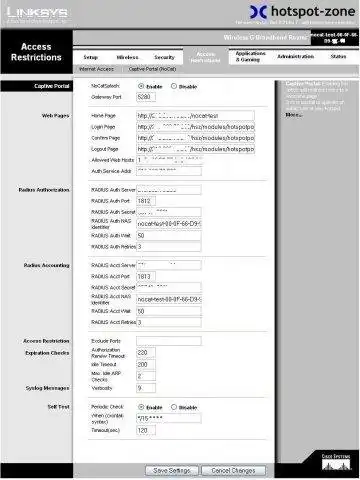Click the RADIUS Auth Server field
The height and width of the screenshot is (480, 360).
[x=169, y=190]
